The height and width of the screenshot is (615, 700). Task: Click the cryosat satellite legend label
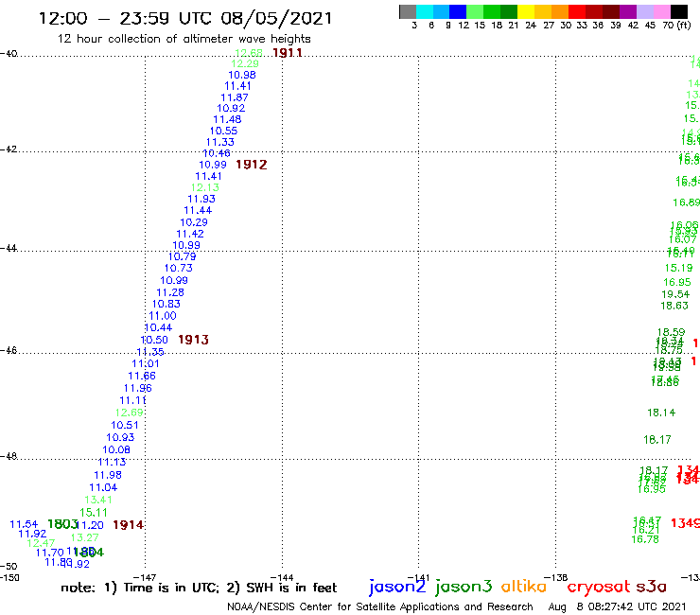tap(599, 587)
